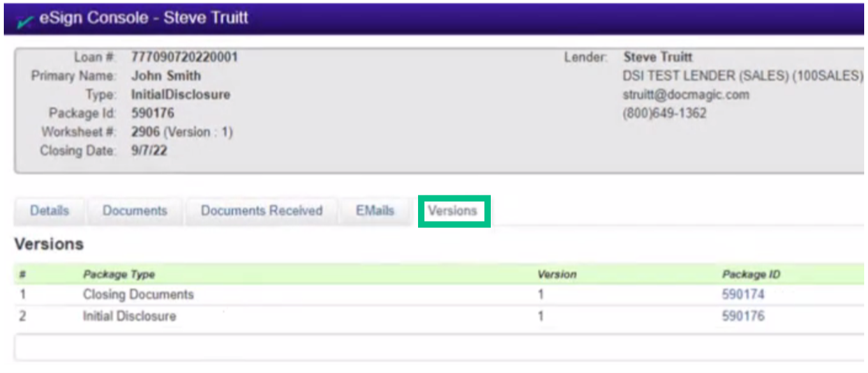
Task: Click the eSign Console - Steve Truitt title
Action: tap(144, 18)
